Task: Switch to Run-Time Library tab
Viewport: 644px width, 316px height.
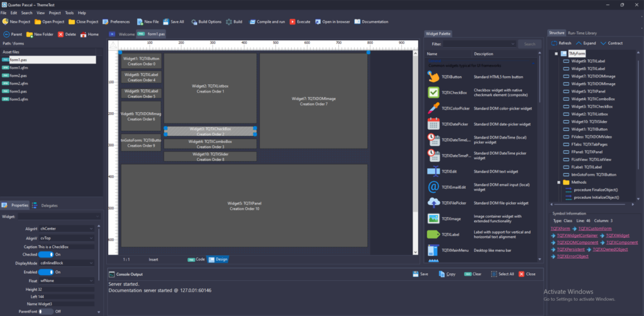Action: tap(582, 33)
